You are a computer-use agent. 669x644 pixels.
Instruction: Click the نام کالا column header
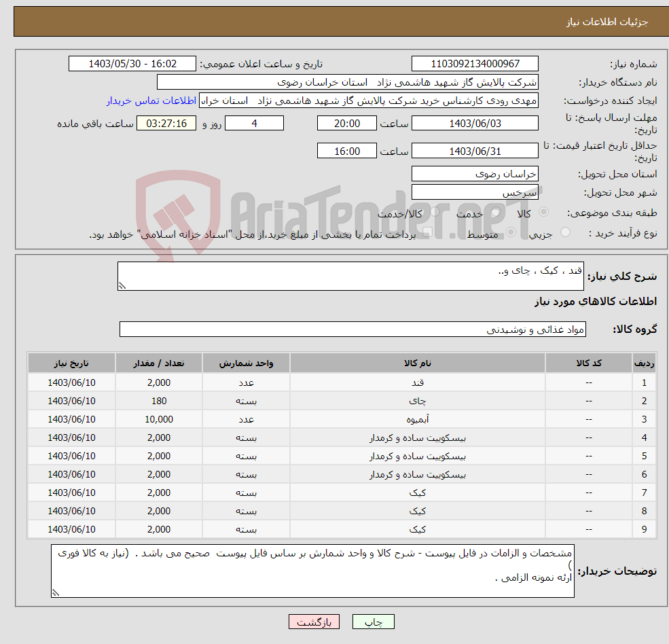click(417, 363)
